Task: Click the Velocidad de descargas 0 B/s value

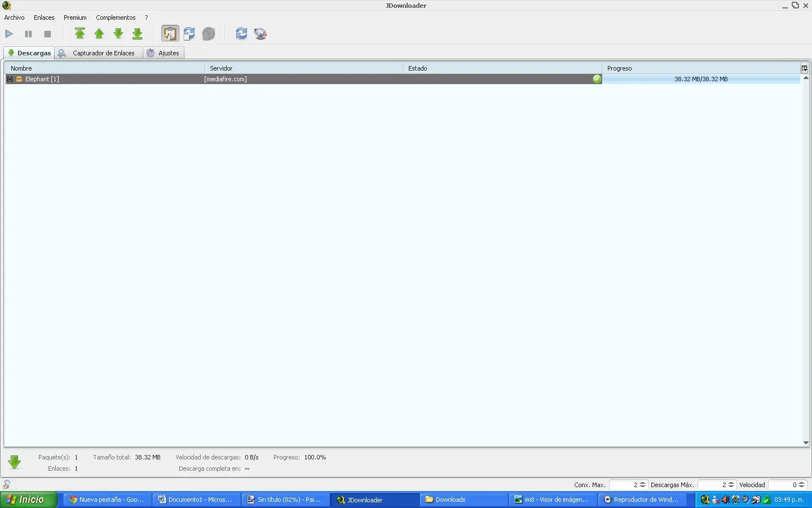Action: click(x=251, y=457)
